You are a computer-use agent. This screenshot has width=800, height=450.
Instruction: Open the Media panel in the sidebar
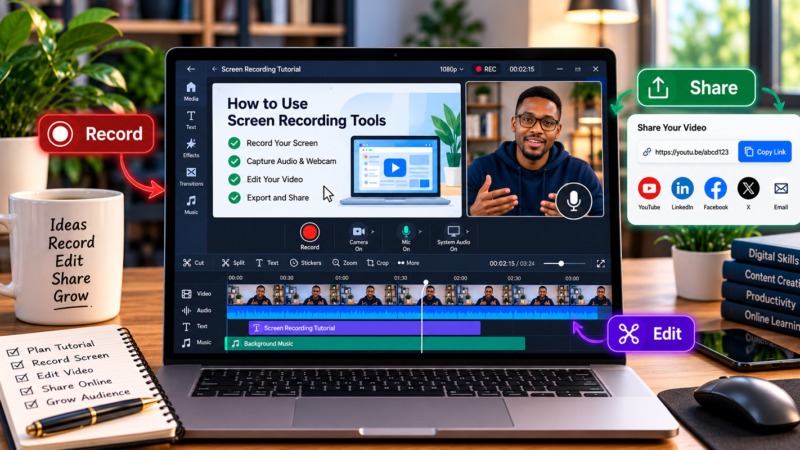point(191,92)
